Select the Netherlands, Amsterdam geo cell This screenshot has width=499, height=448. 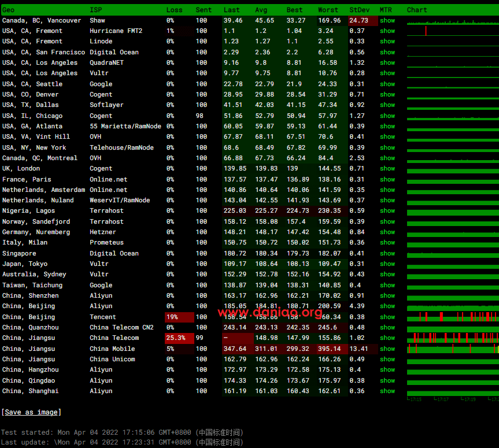pyautogui.click(x=43, y=190)
